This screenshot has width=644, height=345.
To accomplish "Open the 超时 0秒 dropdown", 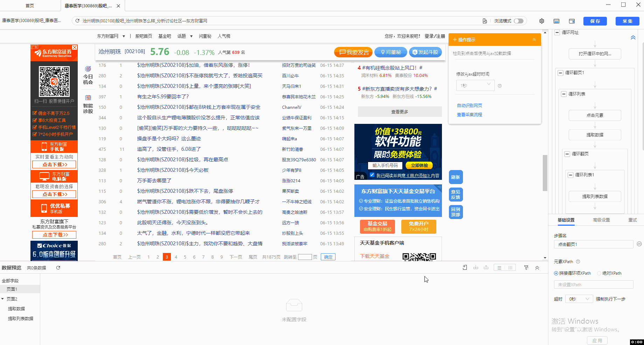I will point(579,299).
